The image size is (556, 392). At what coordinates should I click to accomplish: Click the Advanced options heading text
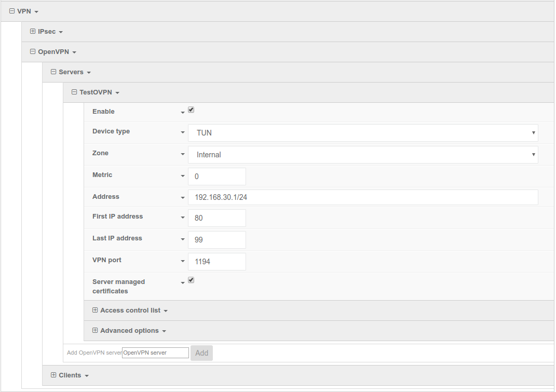[129, 331]
